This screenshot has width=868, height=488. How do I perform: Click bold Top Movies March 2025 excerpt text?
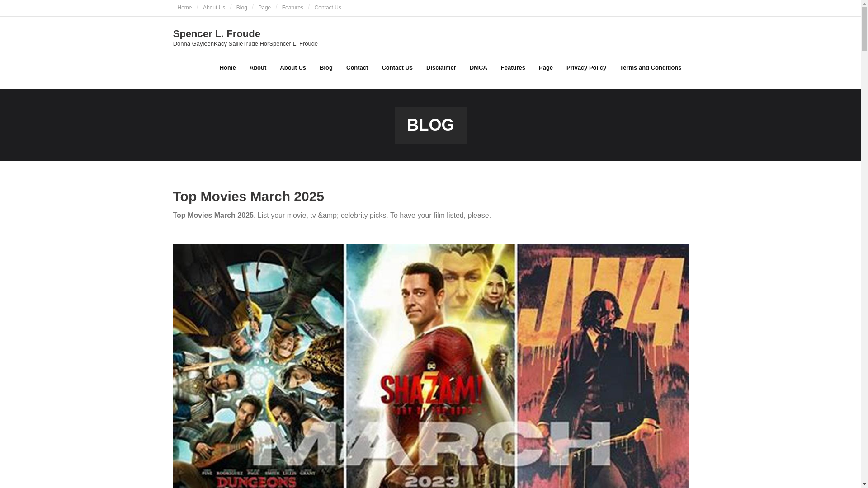point(213,216)
